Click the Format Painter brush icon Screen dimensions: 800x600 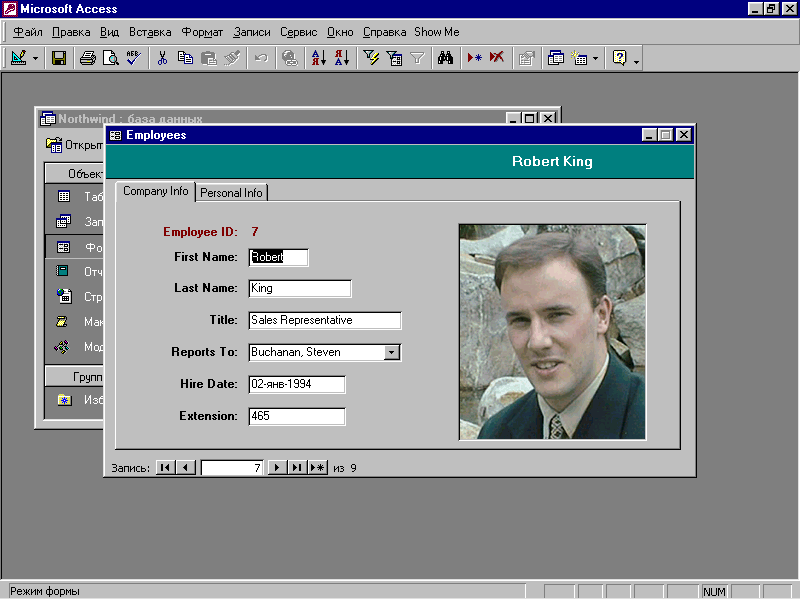coord(232,58)
